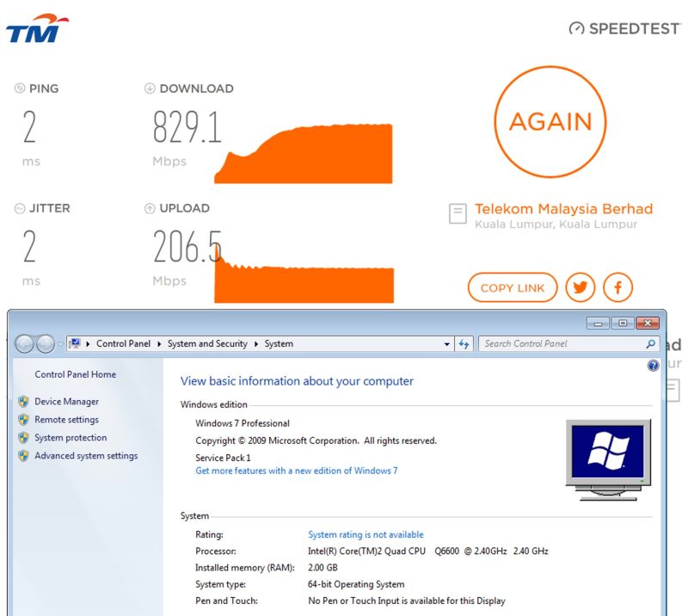Share result on Facebook
Image resolution: width=688 pixels, height=616 pixels.
point(617,287)
